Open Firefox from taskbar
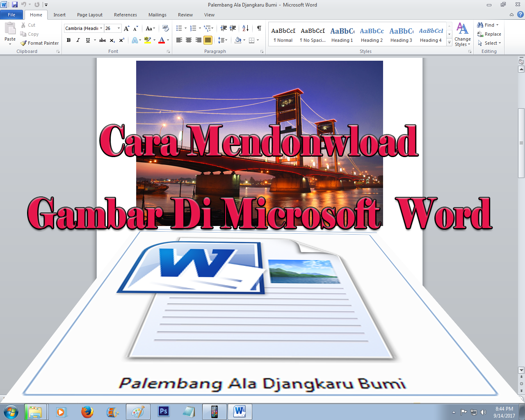The width and height of the screenshot is (525, 420). (x=87, y=411)
